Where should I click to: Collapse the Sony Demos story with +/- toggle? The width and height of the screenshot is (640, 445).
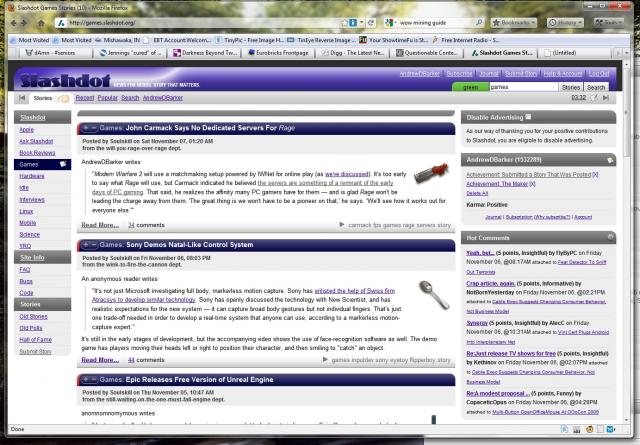tap(89, 245)
